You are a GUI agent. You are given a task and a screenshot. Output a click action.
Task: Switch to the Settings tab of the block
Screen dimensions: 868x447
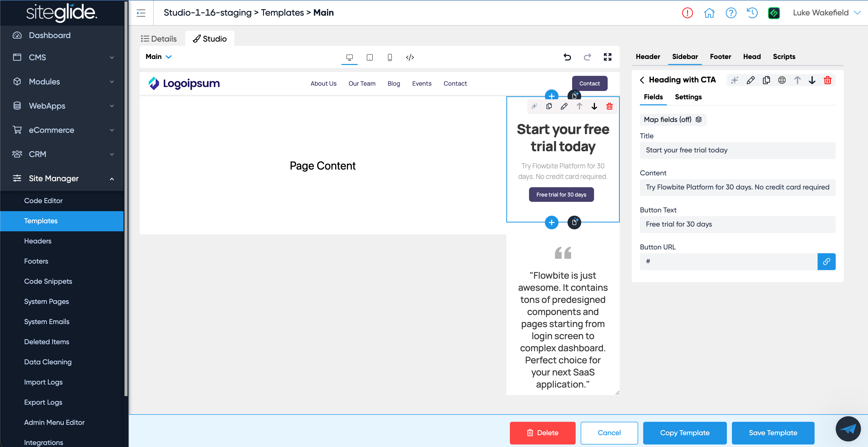(688, 97)
